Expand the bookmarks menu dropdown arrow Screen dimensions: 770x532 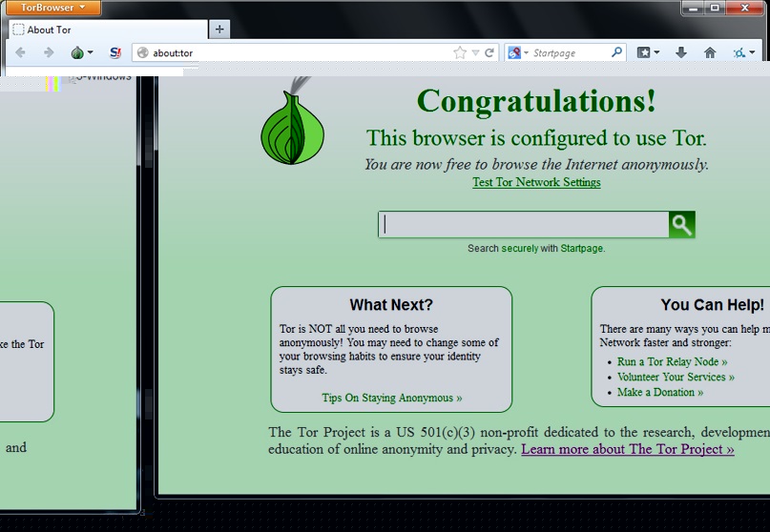[x=656, y=52]
